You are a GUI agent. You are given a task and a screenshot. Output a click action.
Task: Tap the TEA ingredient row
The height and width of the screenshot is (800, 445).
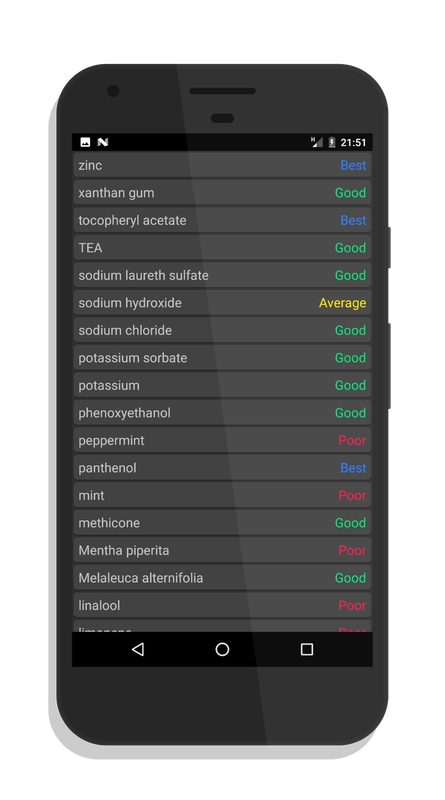pyautogui.click(x=222, y=247)
